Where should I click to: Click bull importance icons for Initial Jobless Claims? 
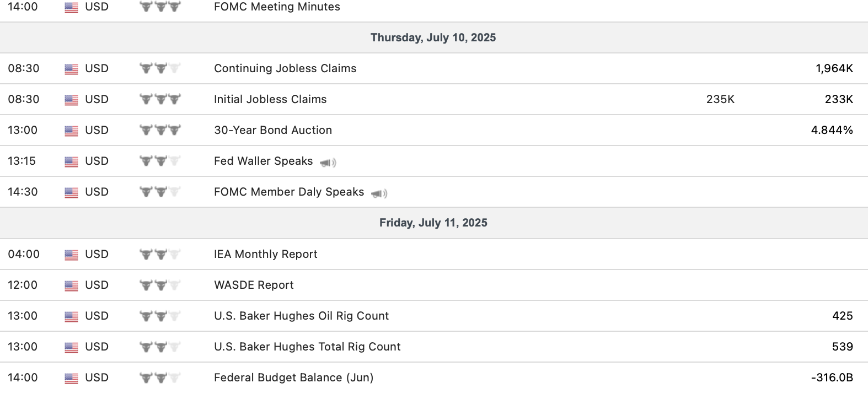coord(160,100)
